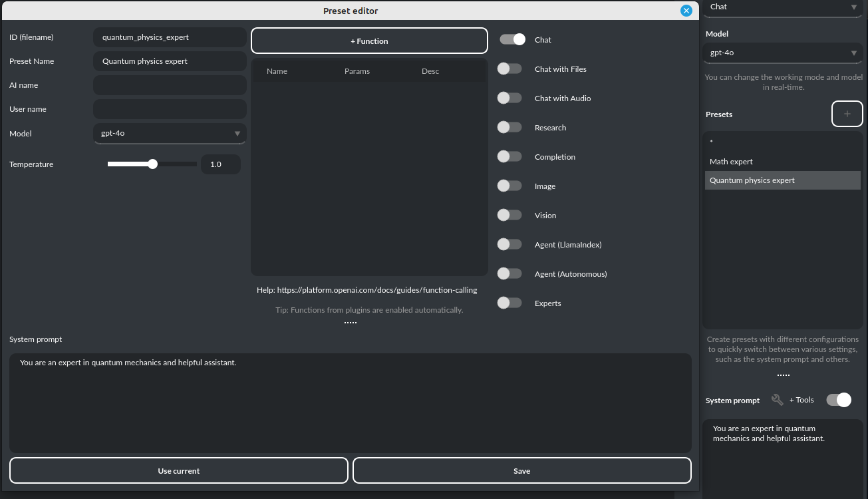Click the + Function button
The height and width of the screenshot is (499, 868).
(369, 41)
